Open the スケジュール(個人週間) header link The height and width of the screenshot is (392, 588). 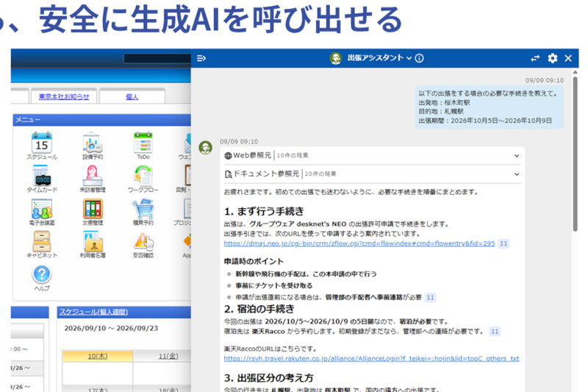93,312
